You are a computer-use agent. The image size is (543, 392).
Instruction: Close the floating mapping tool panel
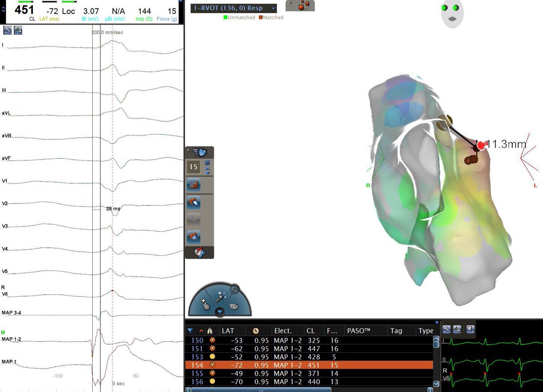click(189, 150)
